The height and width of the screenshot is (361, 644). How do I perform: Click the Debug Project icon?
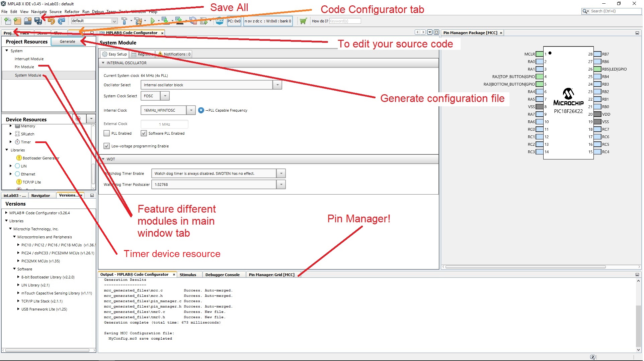pyautogui.click(x=204, y=21)
